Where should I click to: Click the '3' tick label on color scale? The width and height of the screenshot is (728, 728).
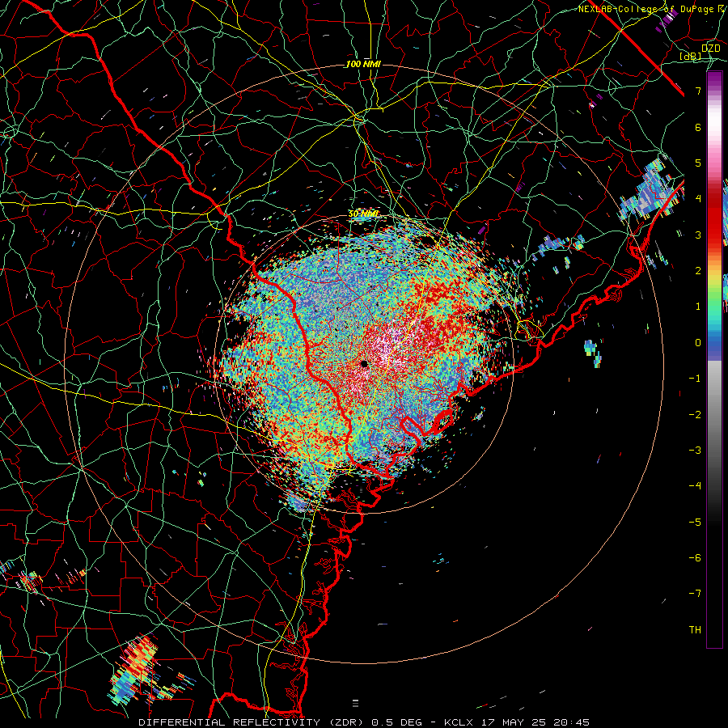click(698, 235)
